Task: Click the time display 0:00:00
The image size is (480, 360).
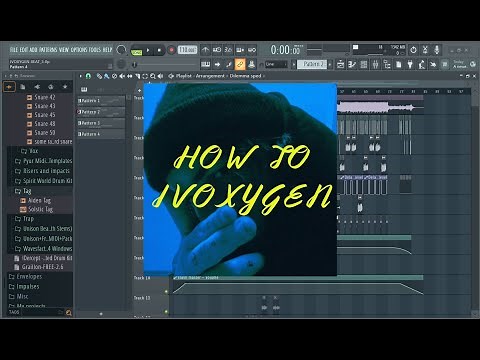Action: click(x=285, y=50)
